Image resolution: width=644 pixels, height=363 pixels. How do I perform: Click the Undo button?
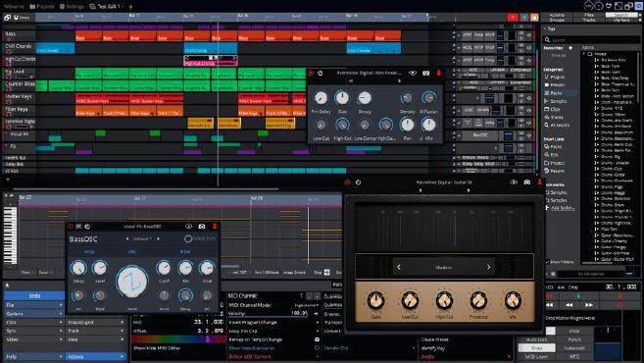(x=34, y=295)
